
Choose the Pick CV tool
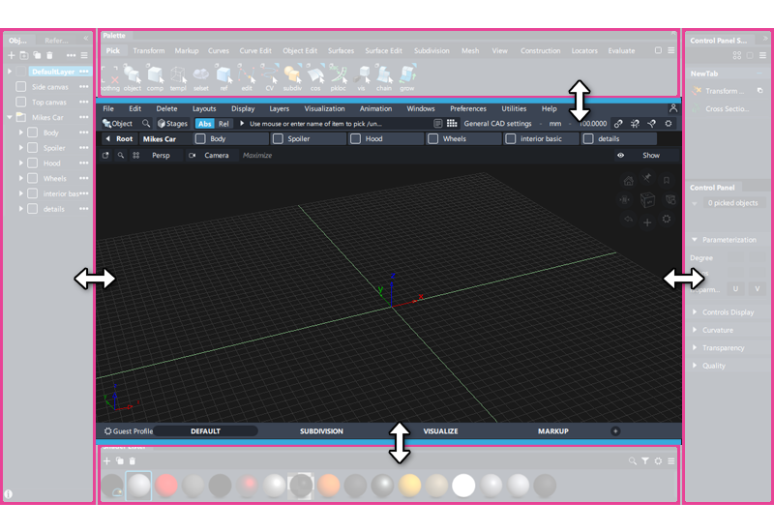tap(270, 77)
